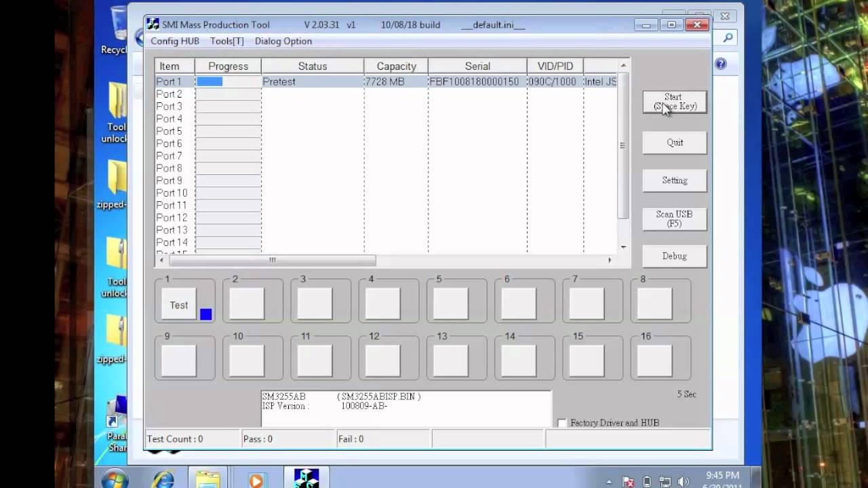Viewport: 868px width, 488px height.
Task: Click the Progress column header
Action: pos(228,66)
